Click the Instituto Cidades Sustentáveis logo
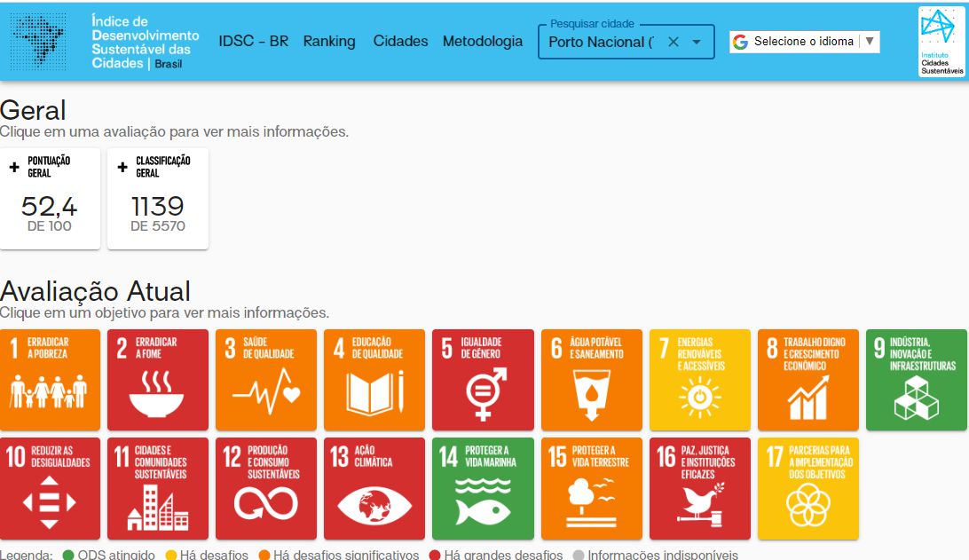Viewport: 969px width, 560px height. click(x=941, y=42)
